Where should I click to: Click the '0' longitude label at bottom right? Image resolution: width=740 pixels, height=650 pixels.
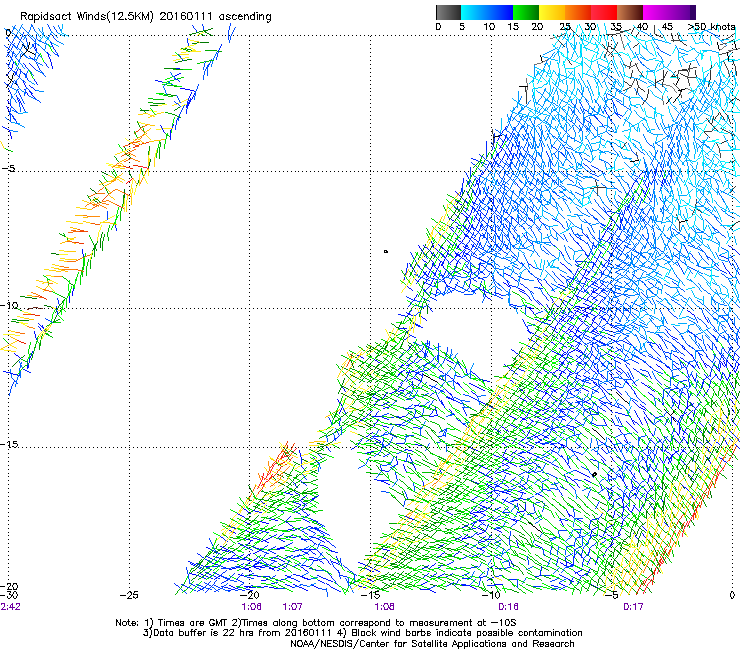click(732, 595)
